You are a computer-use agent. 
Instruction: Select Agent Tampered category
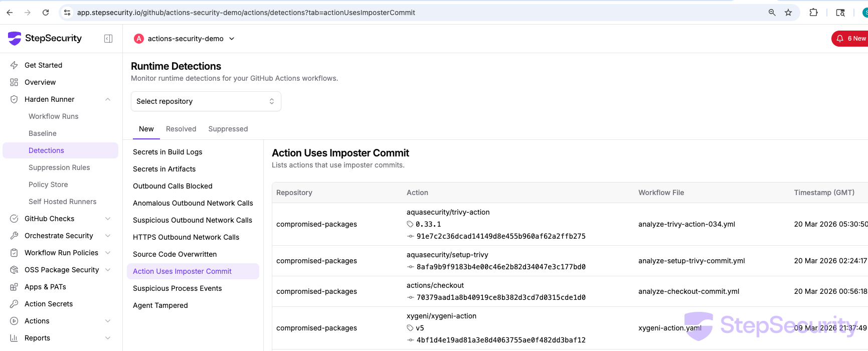(x=193, y=305)
